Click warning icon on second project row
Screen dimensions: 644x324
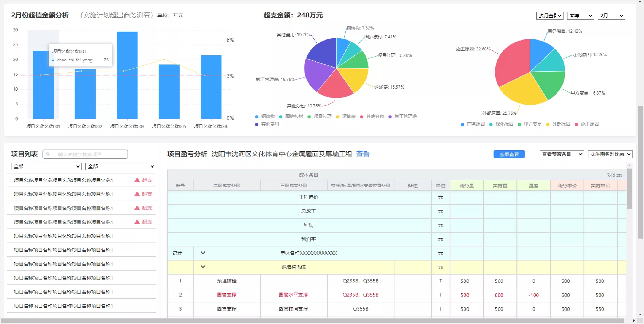pos(137,194)
